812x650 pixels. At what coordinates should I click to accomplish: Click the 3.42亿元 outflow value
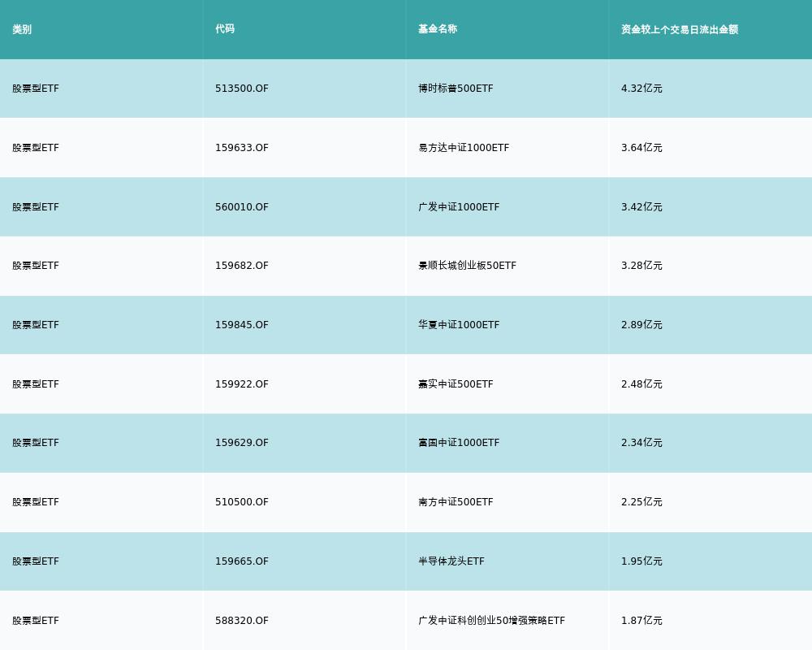click(641, 207)
